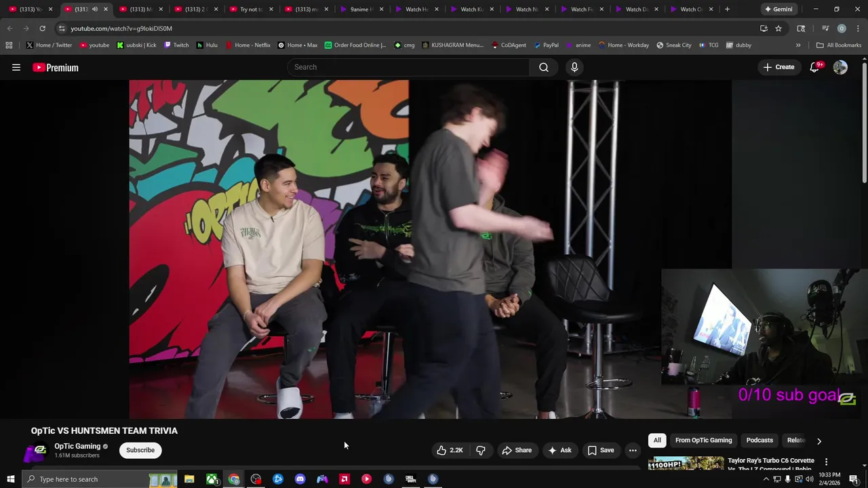
Task: Click the video player to pause
Action: 430,249
